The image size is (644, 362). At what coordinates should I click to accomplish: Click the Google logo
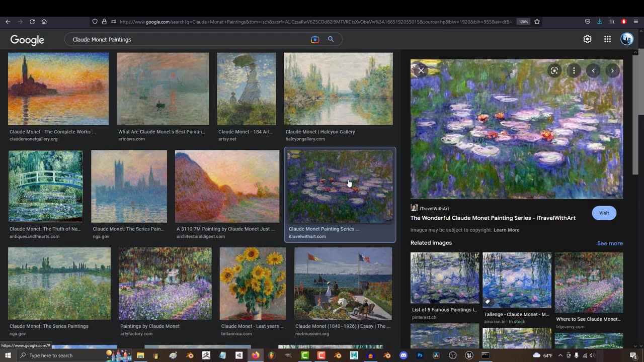pyautogui.click(x=27, y=40)
